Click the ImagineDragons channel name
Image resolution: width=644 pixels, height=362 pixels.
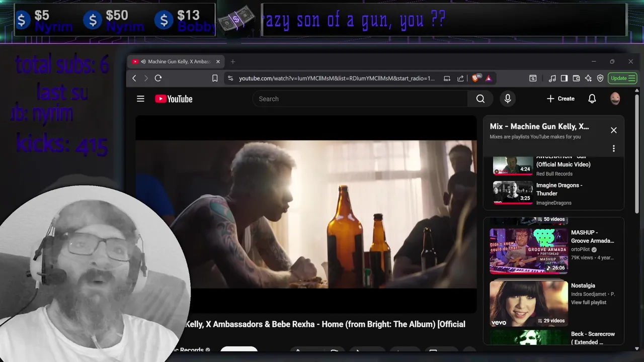[x=554, y=203]
